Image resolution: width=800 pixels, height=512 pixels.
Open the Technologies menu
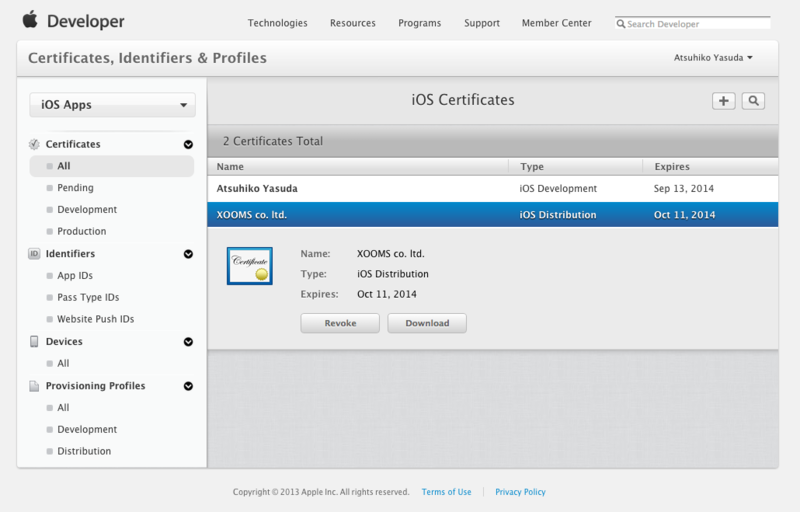point(278,23)
